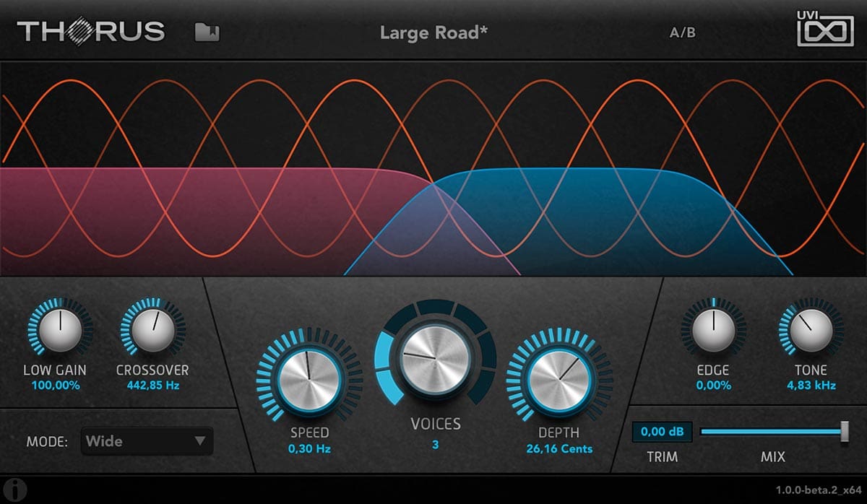The height and width of the screenshot is (504, 867).
Task: Click the version text 1.0.0-beta.2_x64
Action: 819,490
